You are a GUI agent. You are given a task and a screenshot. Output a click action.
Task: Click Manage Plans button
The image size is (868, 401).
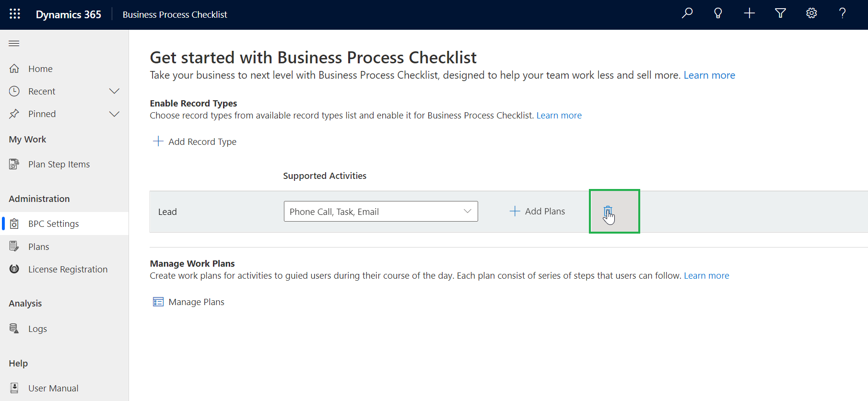tap(188, 302)
